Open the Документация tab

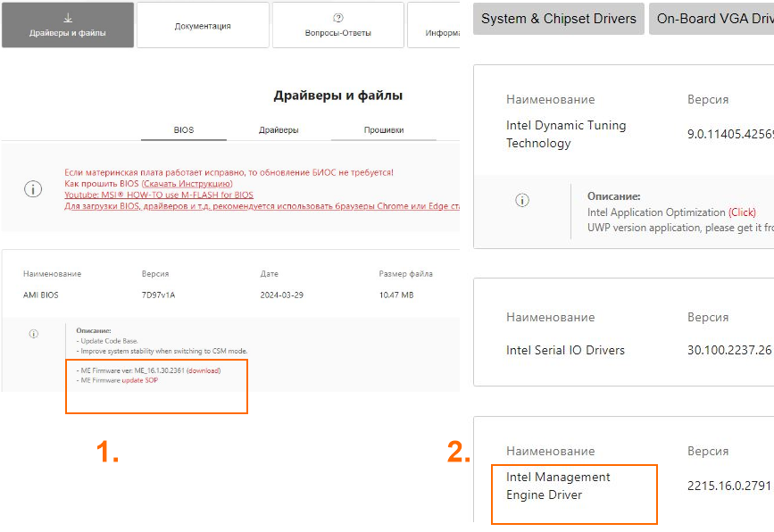(x=203, y=25)
